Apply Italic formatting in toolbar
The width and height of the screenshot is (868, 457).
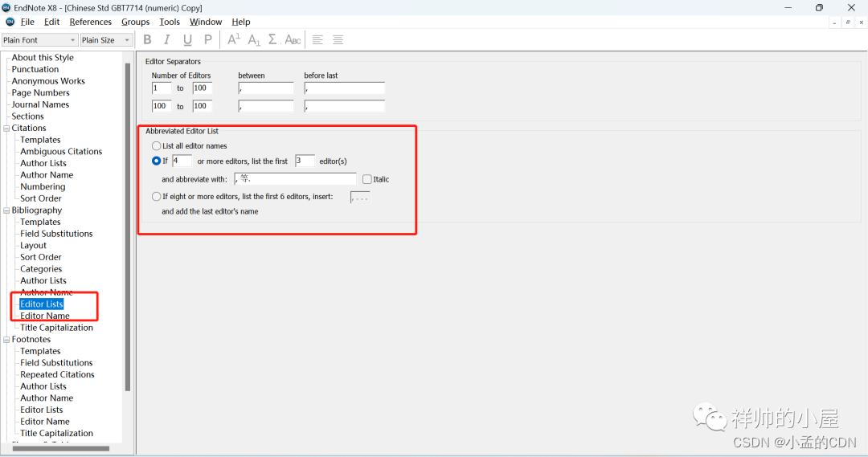pos(166,40)
